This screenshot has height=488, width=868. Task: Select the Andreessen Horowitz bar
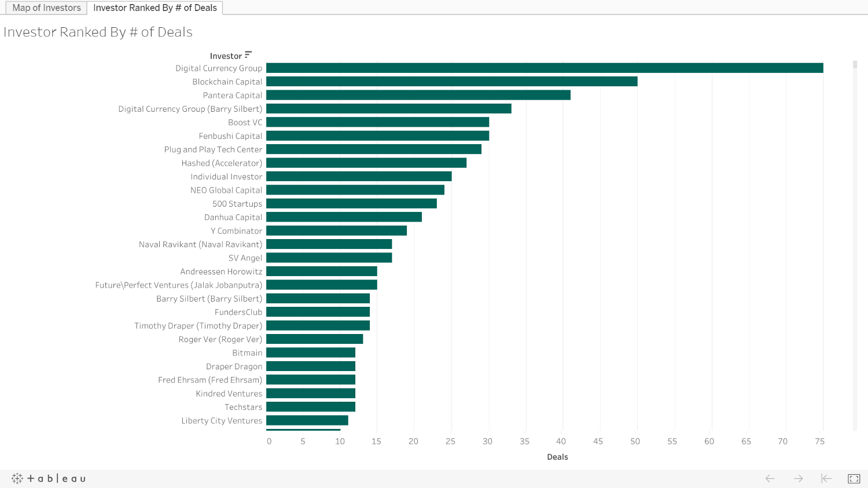click(322, 271)
